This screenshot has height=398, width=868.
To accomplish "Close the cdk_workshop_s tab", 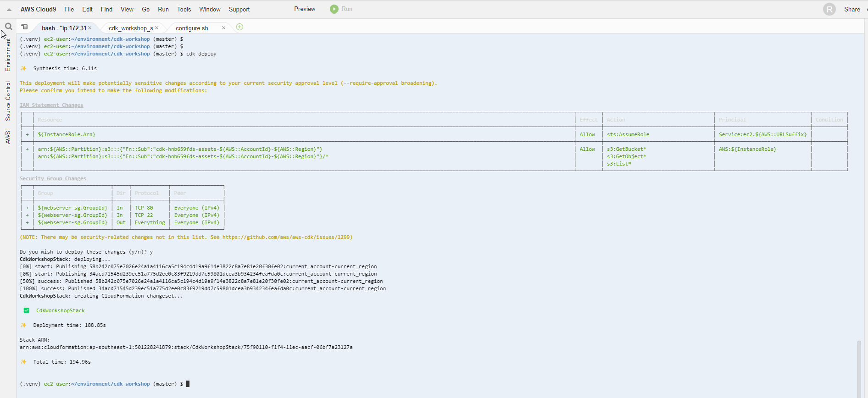I will click(157, 28).
